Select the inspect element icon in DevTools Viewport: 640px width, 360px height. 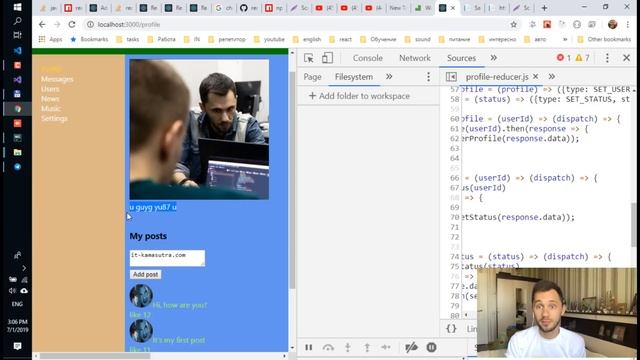(309, 58)
